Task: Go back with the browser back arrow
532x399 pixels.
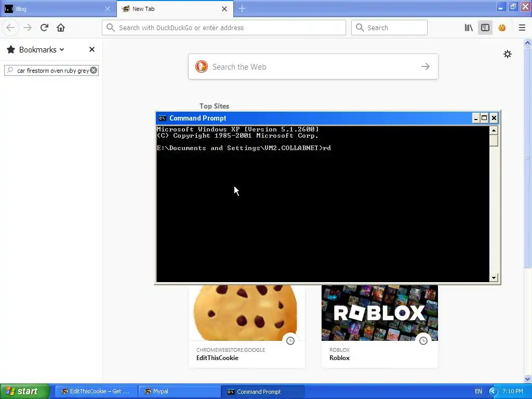Action: point(10,28)
